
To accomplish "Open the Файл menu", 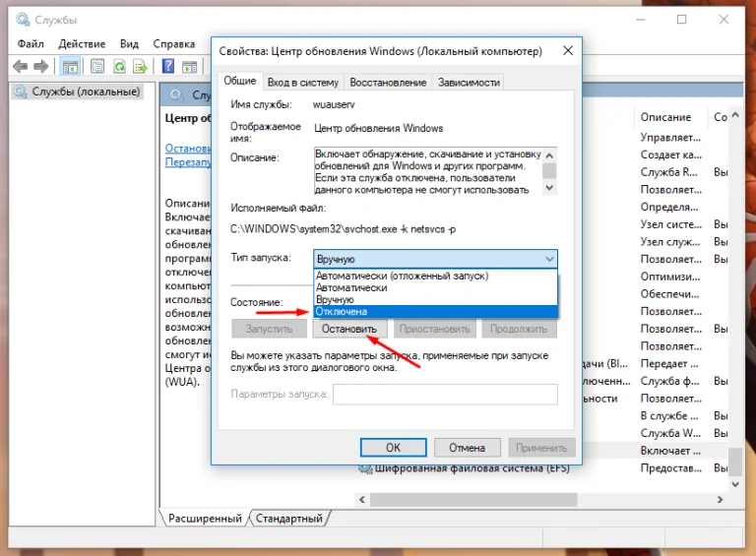I will click(x=31, y=44).
